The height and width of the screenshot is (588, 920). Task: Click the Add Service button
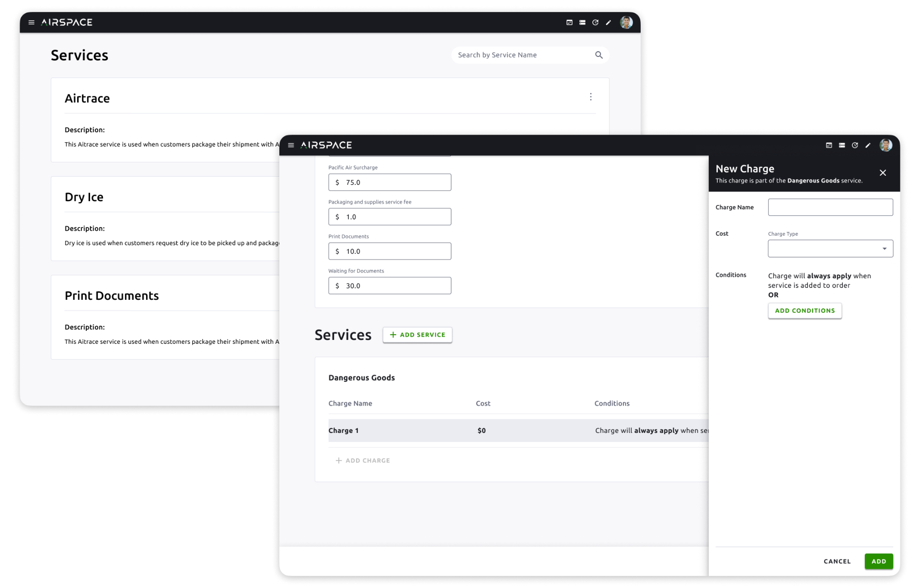[x=417, y=335]
